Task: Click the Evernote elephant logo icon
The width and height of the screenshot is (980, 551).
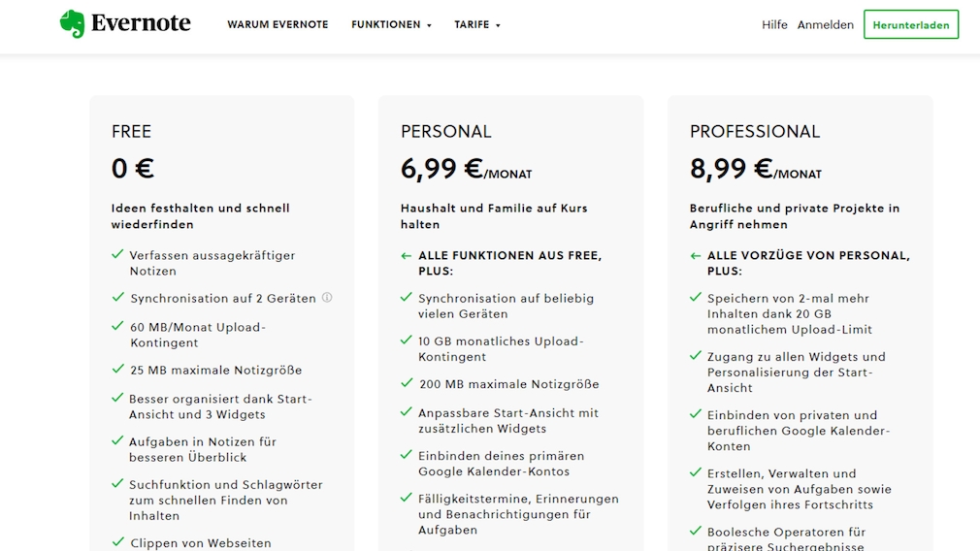Action: pyautogui.click(x=73, y=23)
